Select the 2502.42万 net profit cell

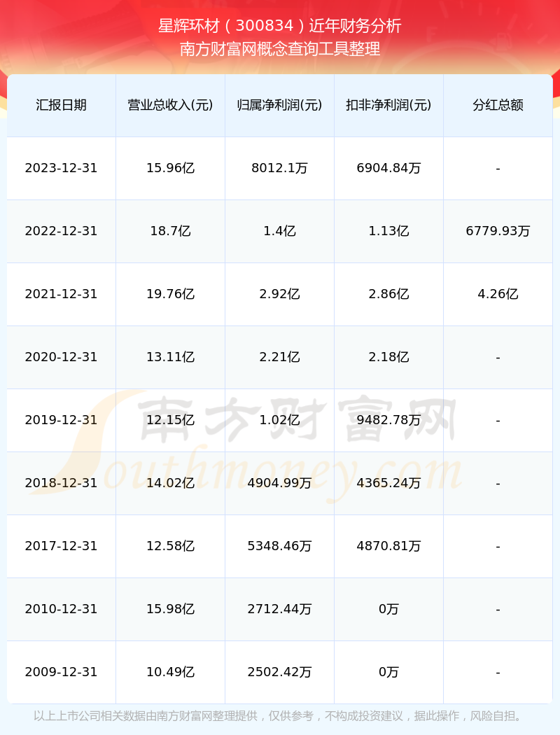click(280, 672)
